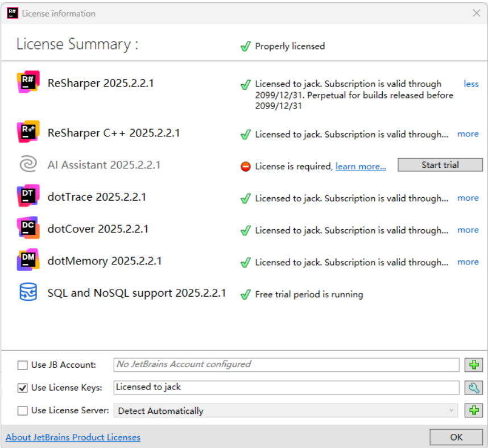488x448 pixels.
Task: Click the dotCover product icon
Action: click(28, 229)
